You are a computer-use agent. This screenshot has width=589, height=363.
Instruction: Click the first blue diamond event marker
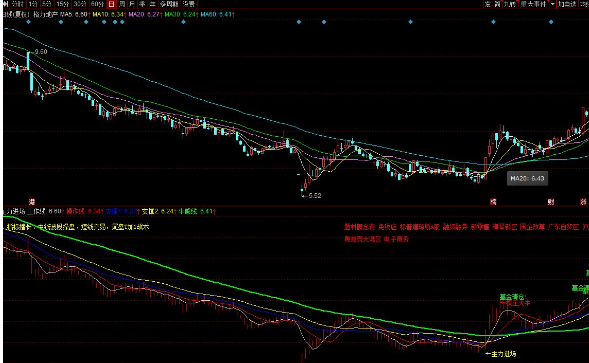point(29,22)
